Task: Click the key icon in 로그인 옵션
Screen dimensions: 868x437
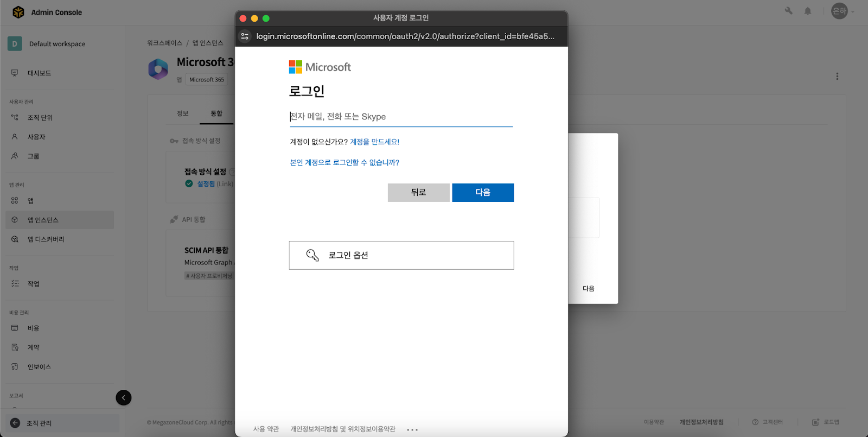Action: pyautogui.click(x=312, y=255)
